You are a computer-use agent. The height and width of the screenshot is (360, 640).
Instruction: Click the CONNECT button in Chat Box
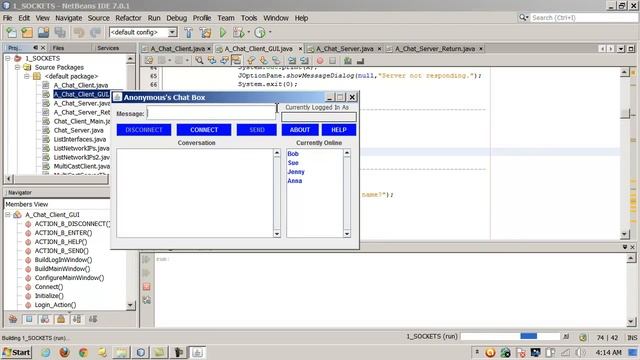(x=204, y=130)
